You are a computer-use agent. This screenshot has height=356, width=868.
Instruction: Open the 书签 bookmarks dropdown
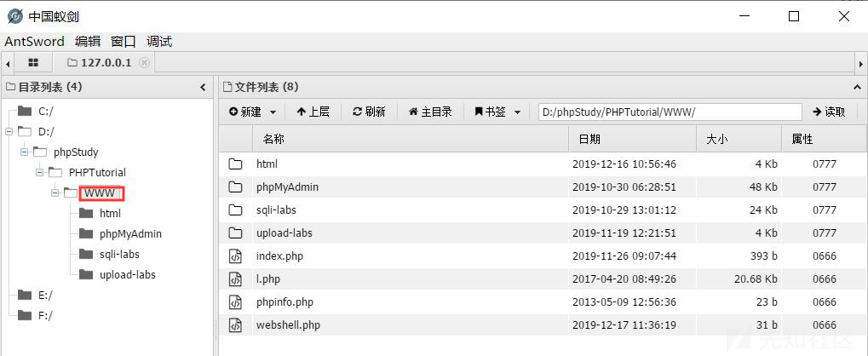497,112
